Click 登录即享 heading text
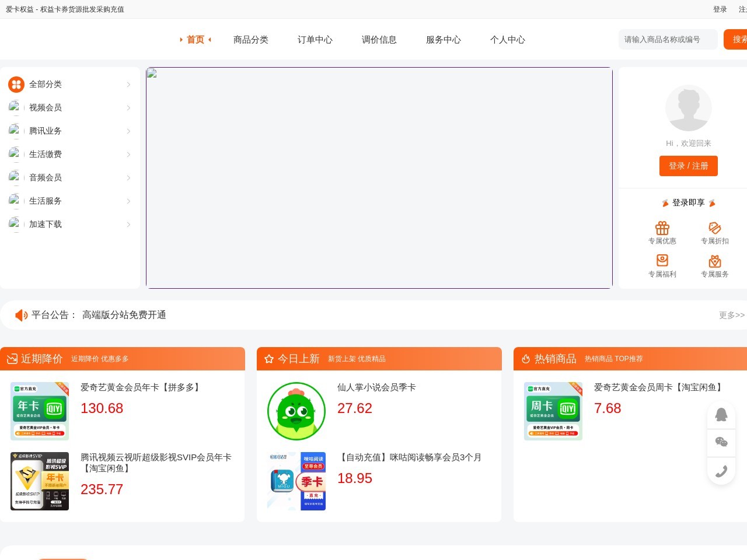The width and height of the screenshot is (747, 560). [689, 203]
